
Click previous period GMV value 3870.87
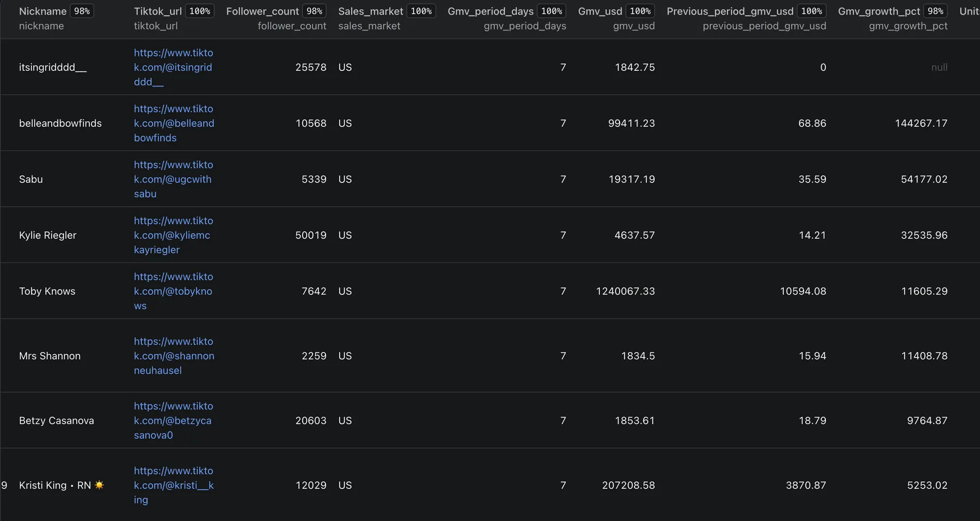(806, 486)
